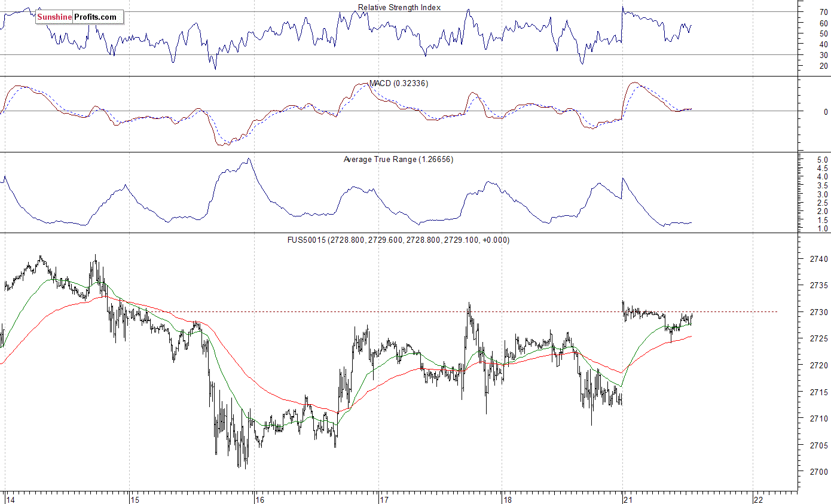
Task: Click date label 15 on time axis
Action: tap(135, 499)
